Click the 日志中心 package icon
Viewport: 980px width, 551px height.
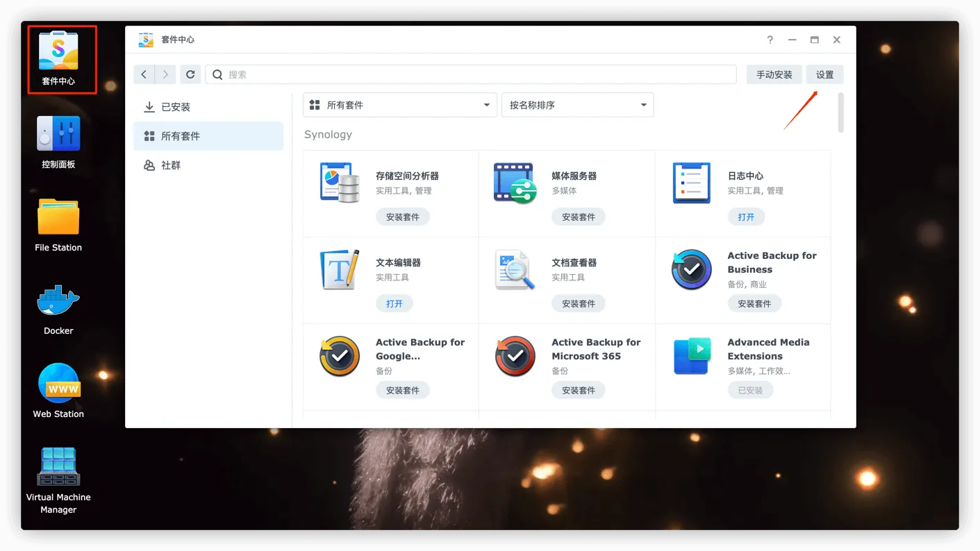[x=692, y=183]
